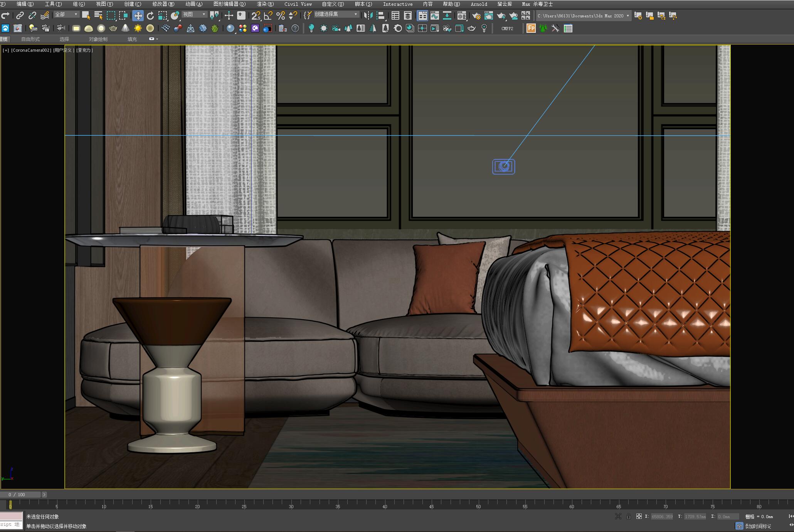The width and height of the screenshot is (794, 532).
Task: Click the teapot primitive icon
Action: click(113, 28)
